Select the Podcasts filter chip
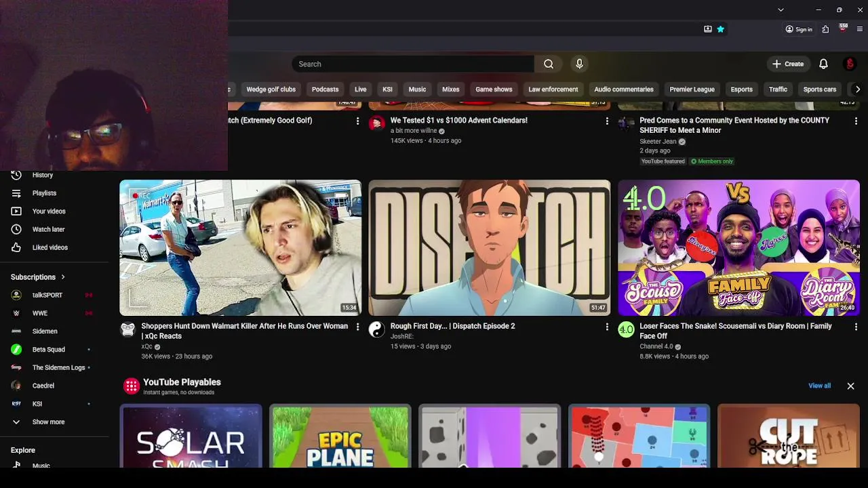Screen dimensions: 868x488 click(x=325, y=89)
